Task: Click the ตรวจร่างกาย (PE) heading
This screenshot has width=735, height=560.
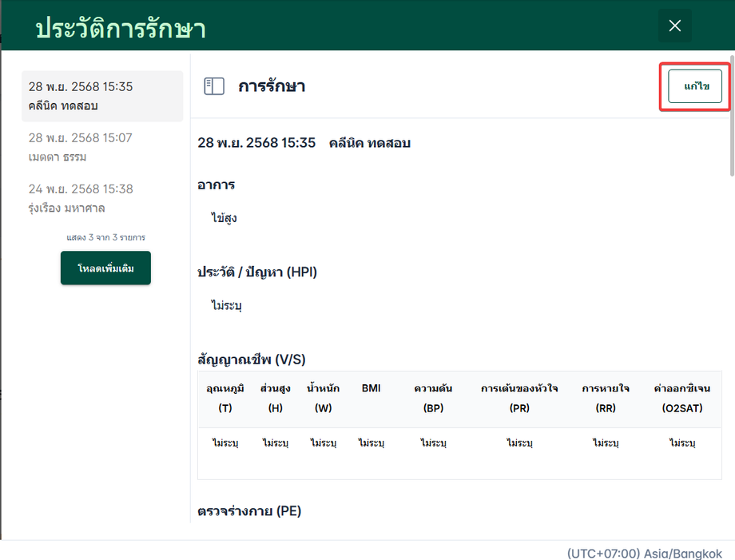Action: coord(249,510)
